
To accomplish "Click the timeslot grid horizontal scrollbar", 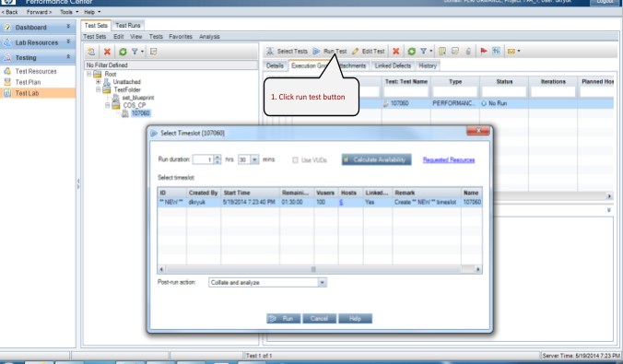I will tap(320, 269).
